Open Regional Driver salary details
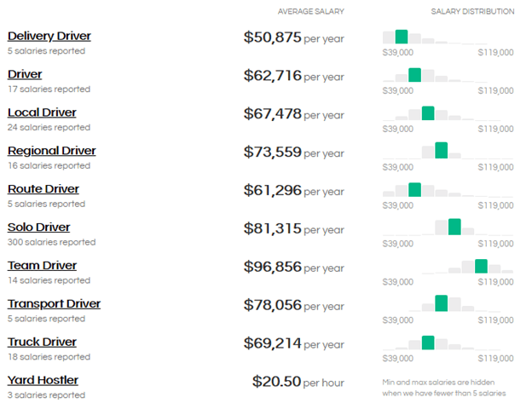Viewport: 532px width, 409px height. click(x=51, y=151)
